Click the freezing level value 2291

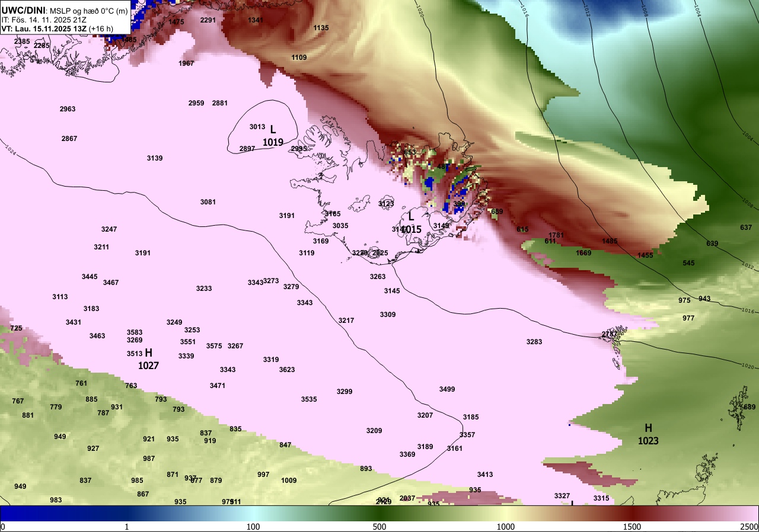[208, 20]
